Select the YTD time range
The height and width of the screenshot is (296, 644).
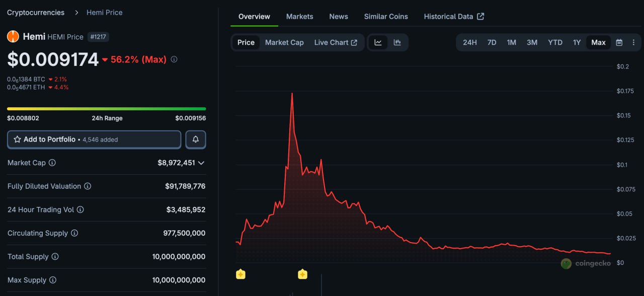coord(555,42)
